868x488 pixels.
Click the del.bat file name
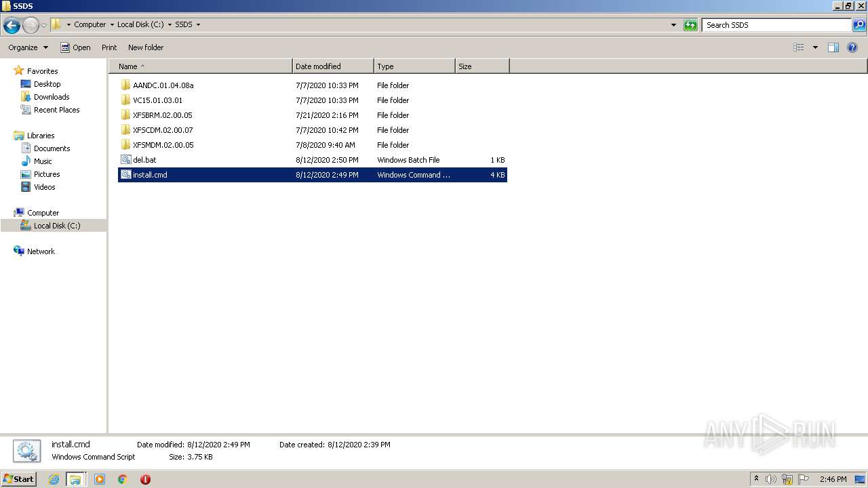click(144, 160)
